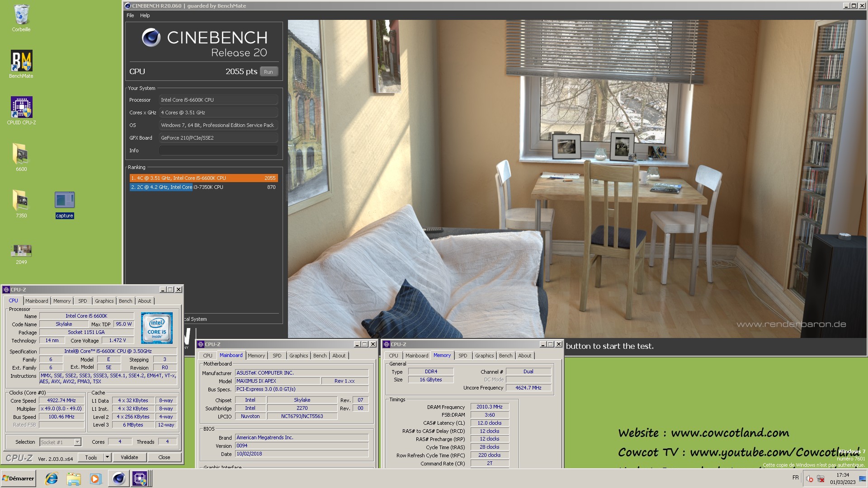Screen dimensions: 868x488
Task: Switch to Memory tab in left CPU-Z window
Action: [62, 301]
